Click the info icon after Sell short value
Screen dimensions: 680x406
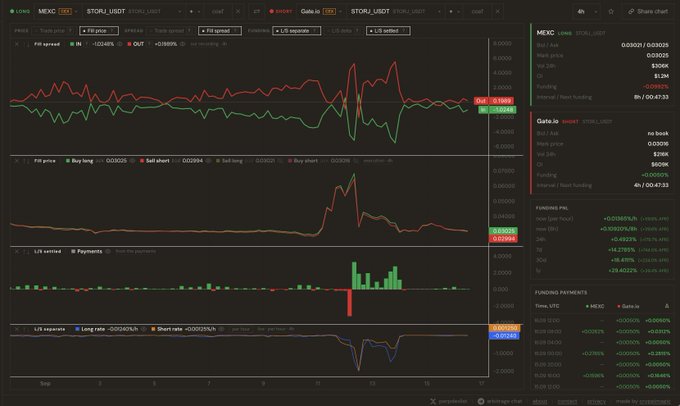coord(208,161)
